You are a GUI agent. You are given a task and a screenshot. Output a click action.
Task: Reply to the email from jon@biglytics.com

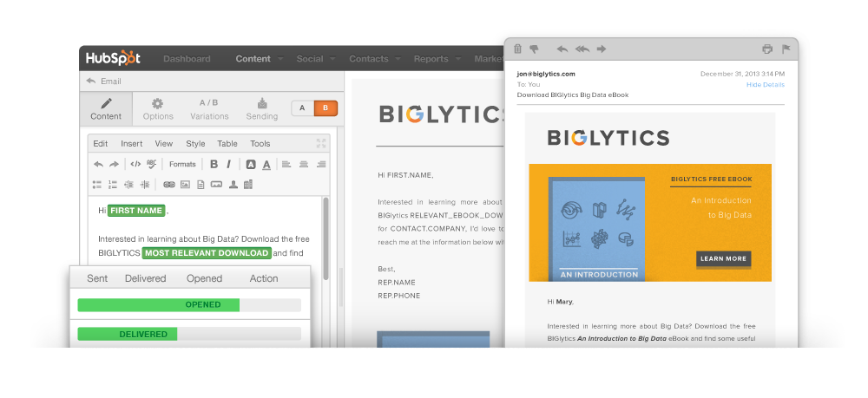coord(562,49)
